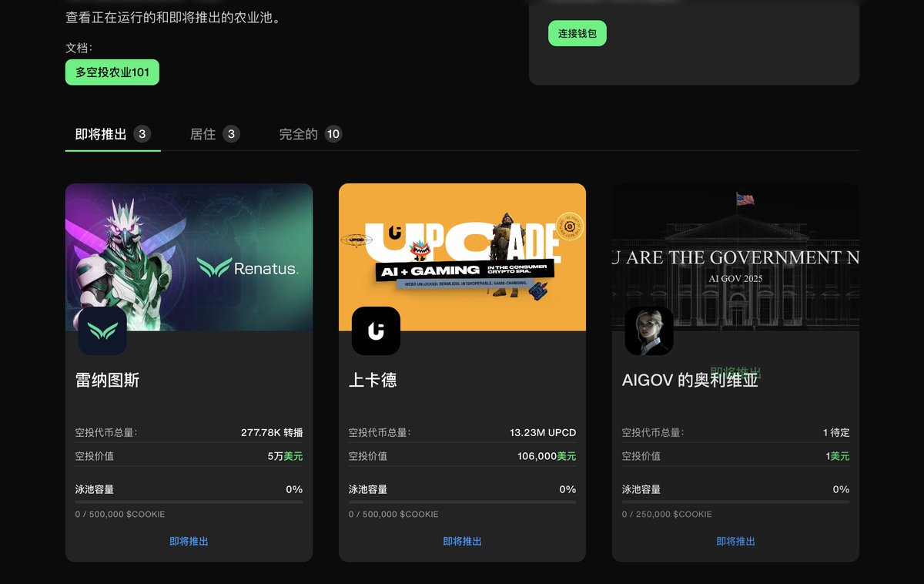Click the 上卡德 pool capacity progress bar
Image resolution: width=924 pixels, height=584 pixels.
coord(462,502)
